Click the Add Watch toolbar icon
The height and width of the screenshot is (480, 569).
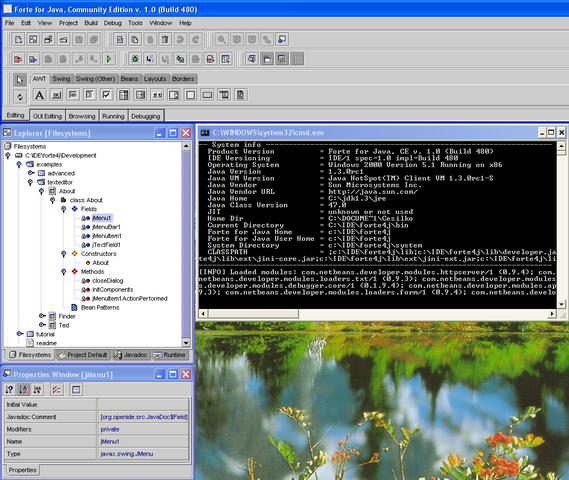pos(226,59)
